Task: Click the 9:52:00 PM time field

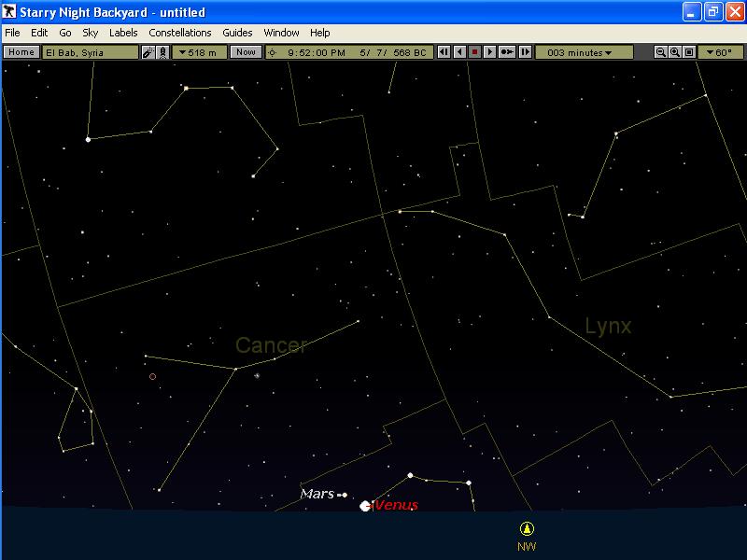Action: point(317,52)
